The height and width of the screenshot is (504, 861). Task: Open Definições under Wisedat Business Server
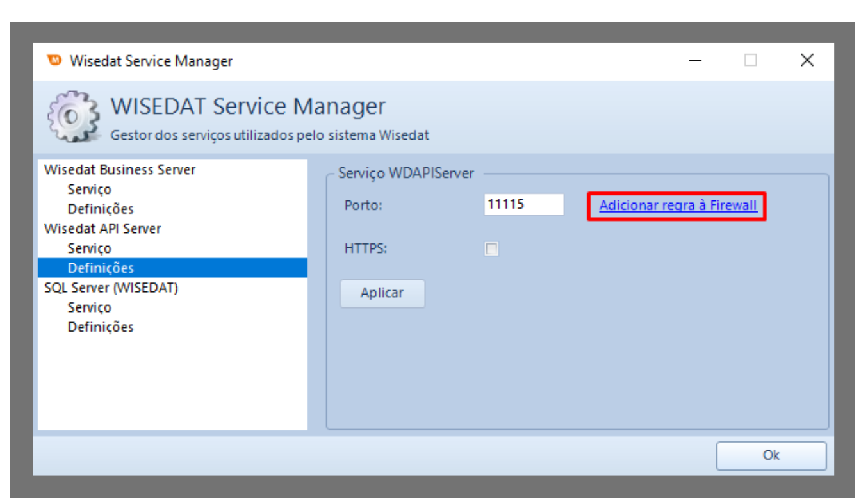tap(101, 209)
